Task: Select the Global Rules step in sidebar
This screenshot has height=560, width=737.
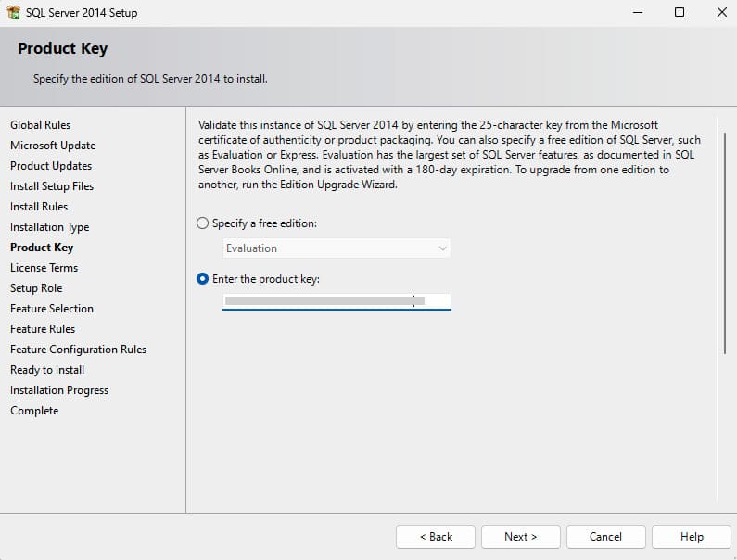Action: pyautogui.click(x=40, y=125)
